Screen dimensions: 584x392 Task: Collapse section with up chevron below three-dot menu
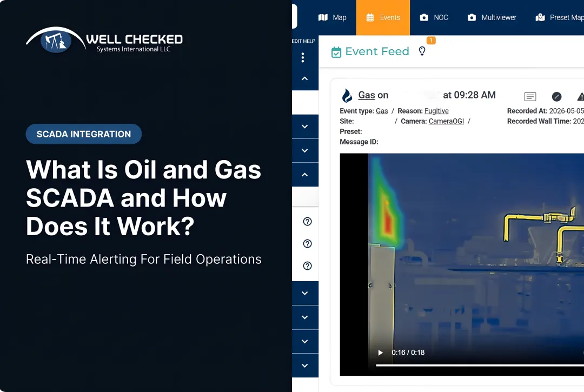click(304, 78)
